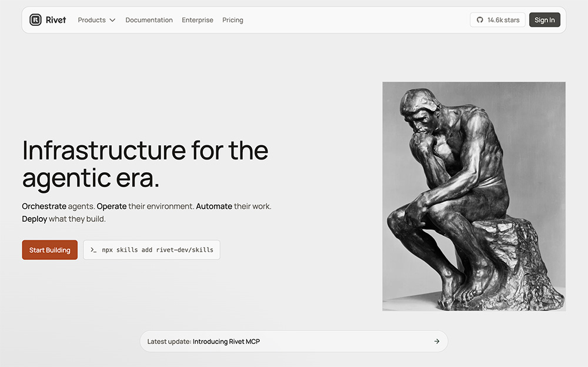Click the GitHub octocat icon
588x367 pixels.
(x=480, y=20)
